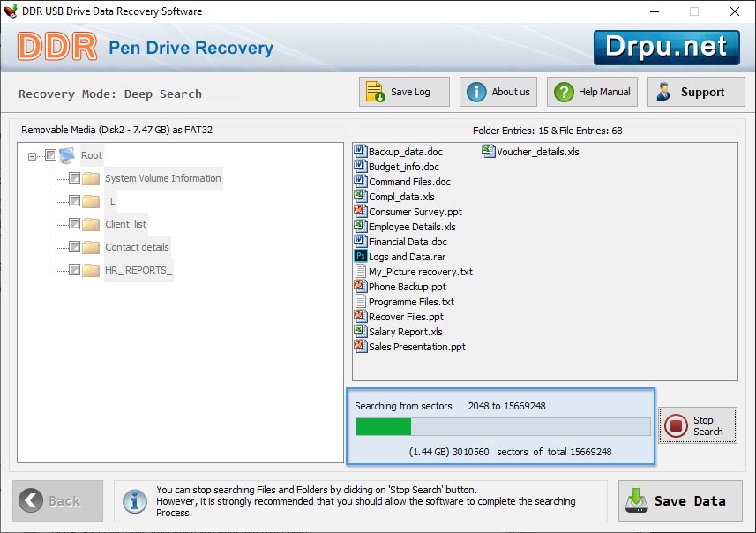Select the System Volume Information tree label

(163, 178)
